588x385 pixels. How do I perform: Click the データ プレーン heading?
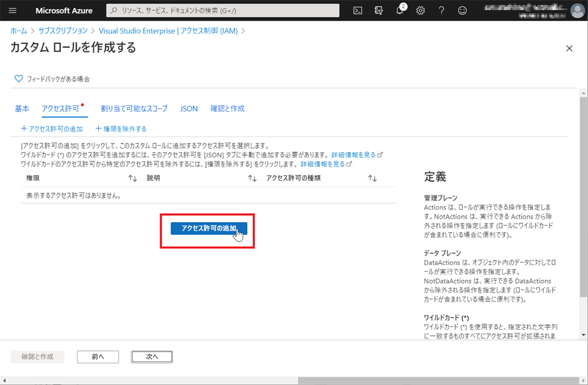coord(442,253)
